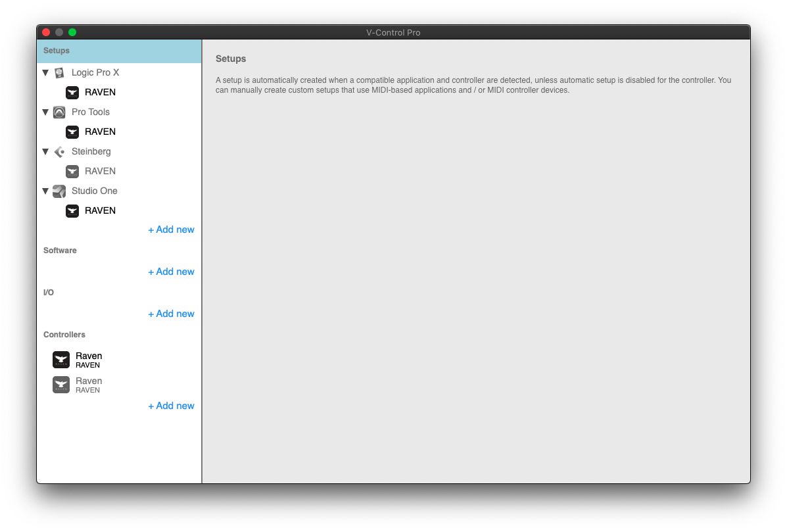
Task: Select the Setups header in the sidebar
Action: coord(119,51)
